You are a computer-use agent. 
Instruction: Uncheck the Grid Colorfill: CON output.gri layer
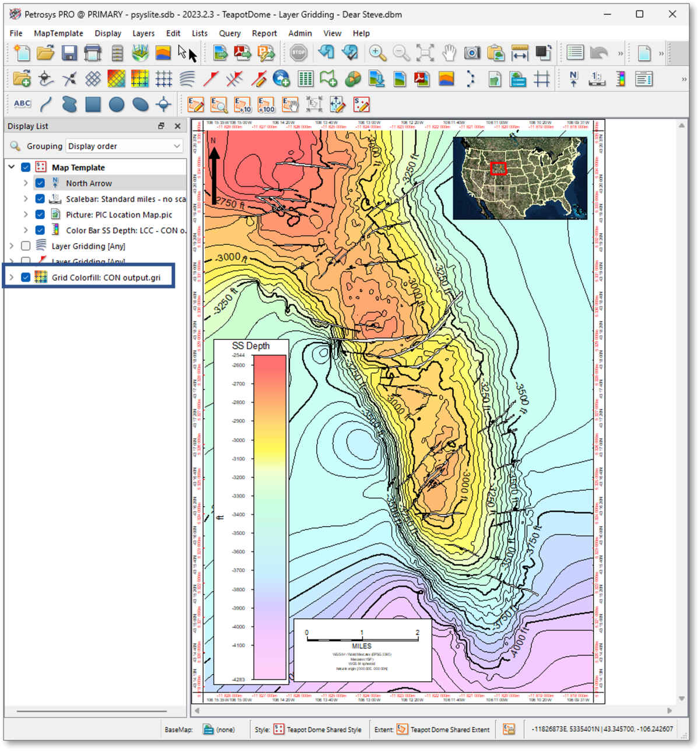coord(26,277)
